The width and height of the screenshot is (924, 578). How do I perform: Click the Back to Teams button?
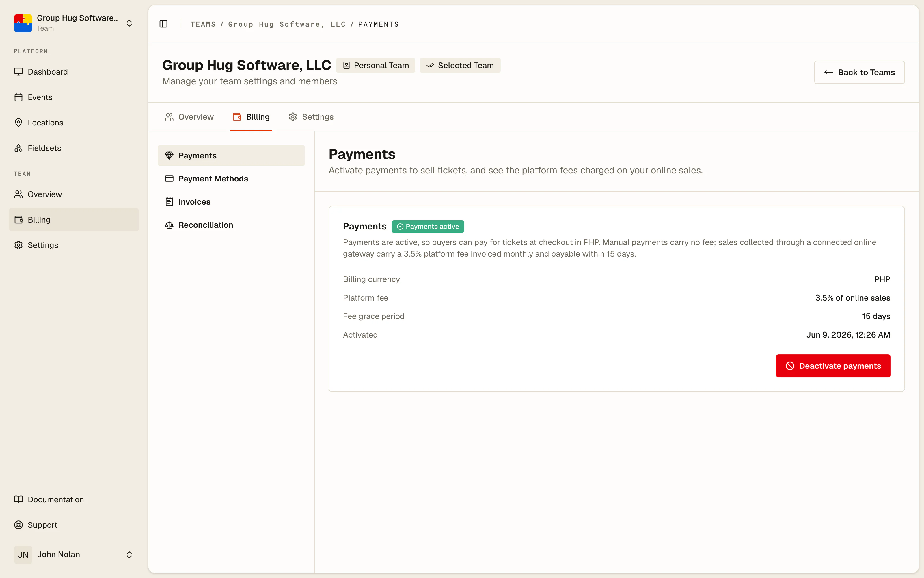click(859, 72)
